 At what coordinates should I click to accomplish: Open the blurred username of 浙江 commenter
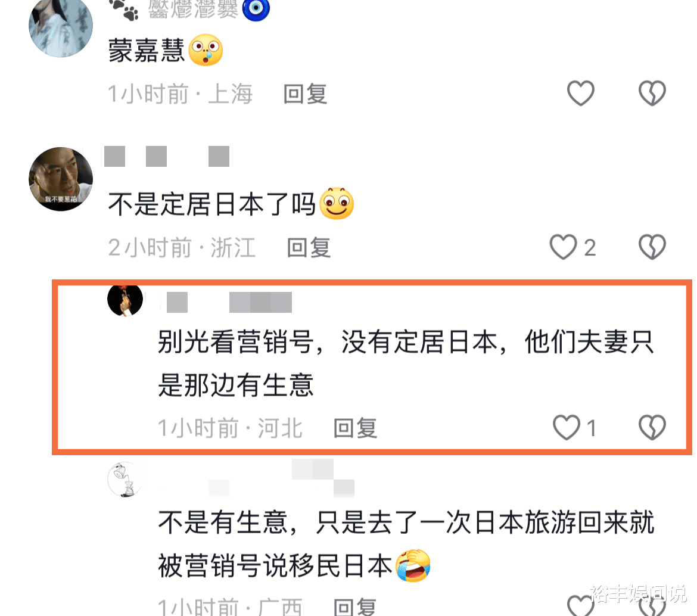[x=167, y=157]
